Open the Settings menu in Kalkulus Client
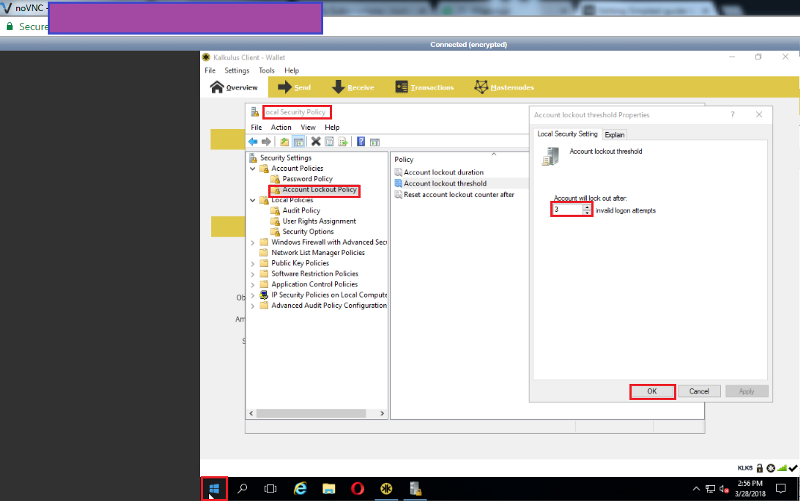The width and height of the screenshot is (800, 501). tap(237, 70)
